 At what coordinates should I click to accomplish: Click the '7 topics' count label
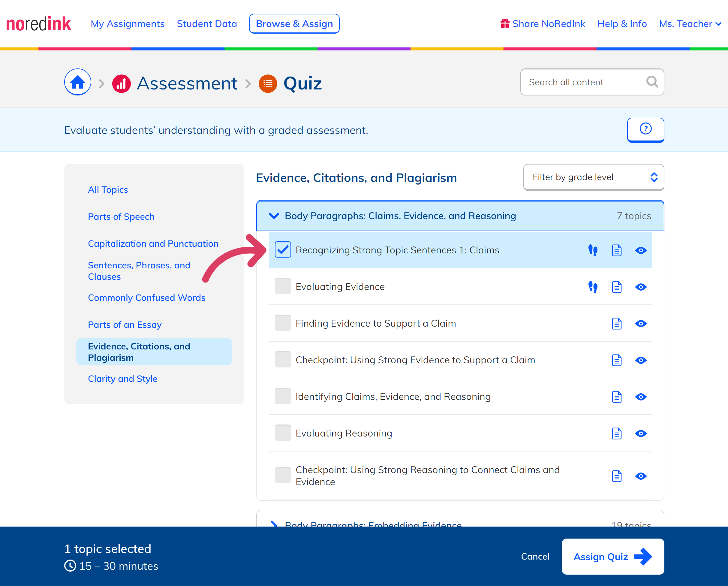click(634, 216)
